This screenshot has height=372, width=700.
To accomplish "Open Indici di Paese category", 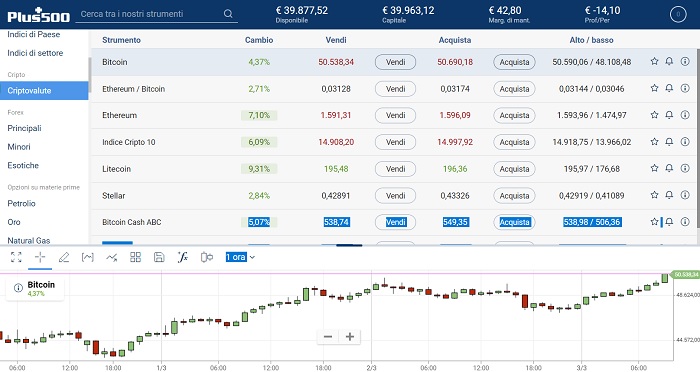I will pos(33,34).
